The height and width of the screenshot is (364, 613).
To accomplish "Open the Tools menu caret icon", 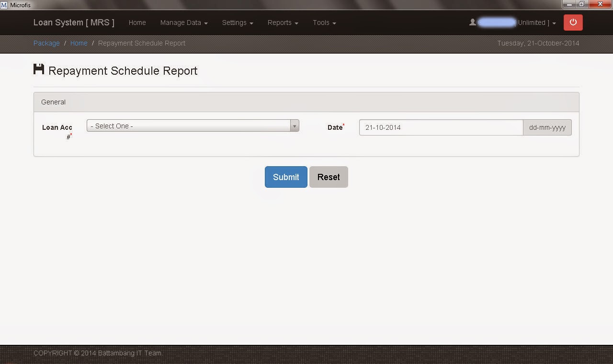I will tap(334, 23).
